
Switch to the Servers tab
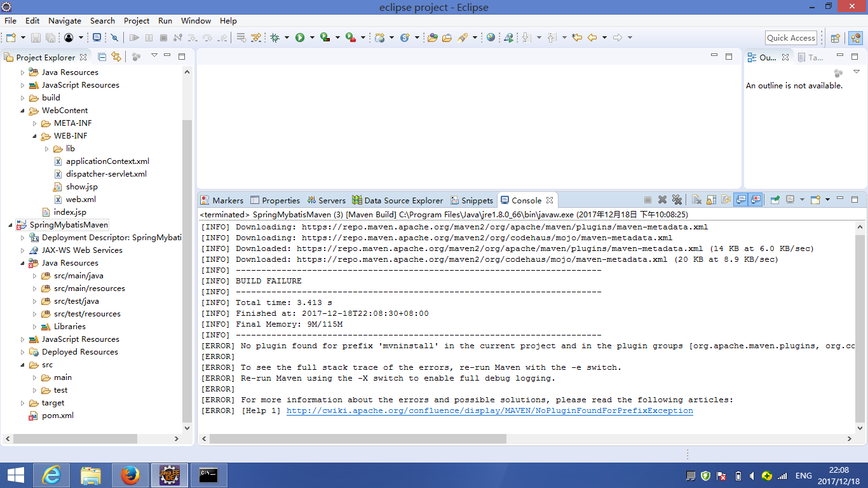coord(326,200)
